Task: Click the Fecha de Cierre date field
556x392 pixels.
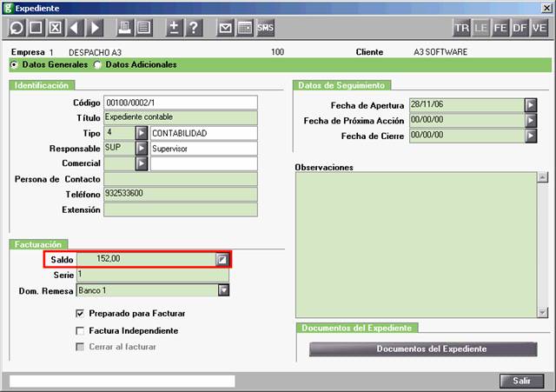Action: [x=467, y=136]
